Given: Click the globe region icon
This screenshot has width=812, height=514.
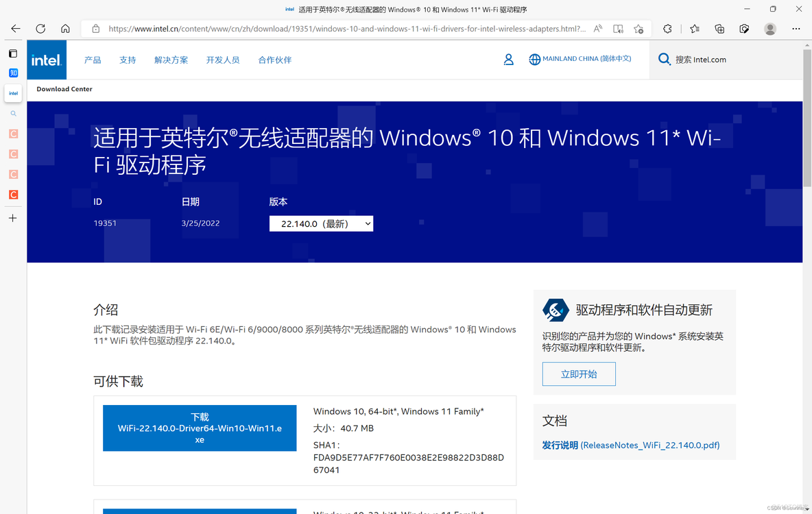Looking at the screenshot, I should (534, 60).
